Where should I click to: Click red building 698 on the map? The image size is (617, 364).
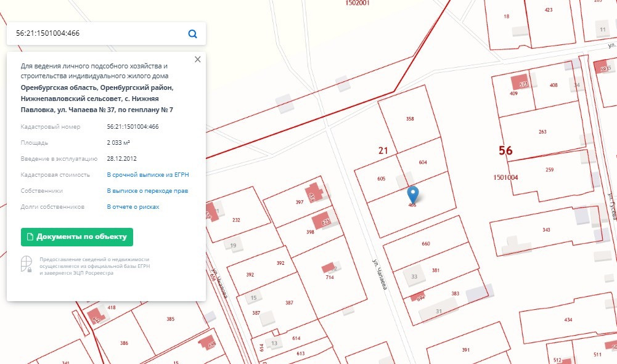pos(208,343)
